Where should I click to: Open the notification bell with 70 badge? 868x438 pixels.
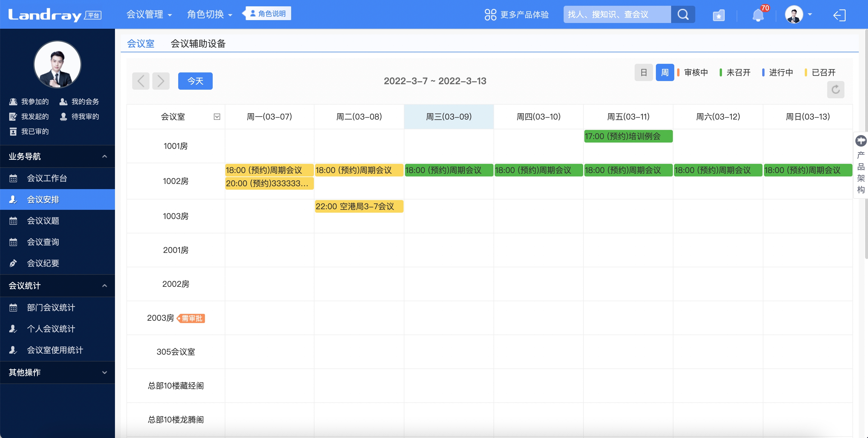pos(758,15)
